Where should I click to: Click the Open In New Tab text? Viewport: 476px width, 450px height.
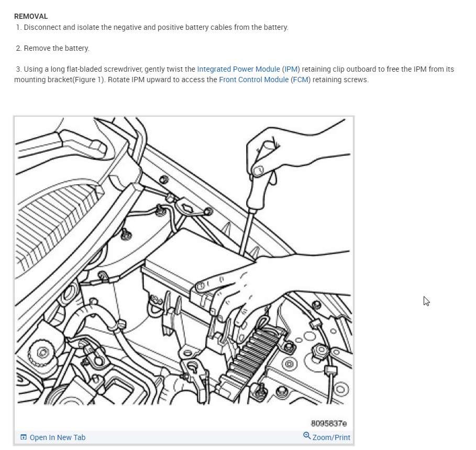click(58, 437)
